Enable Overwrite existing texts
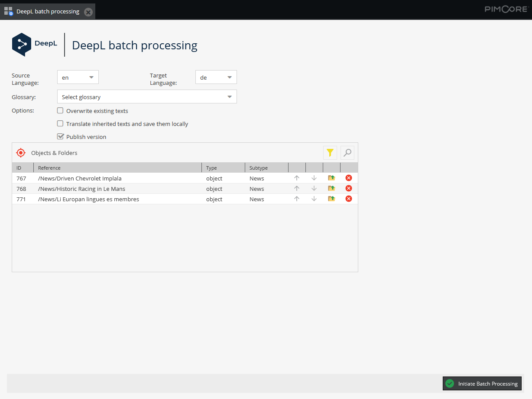Image resolution: width=532 pixels, height=399 pixels. click(x=60, y=111)
